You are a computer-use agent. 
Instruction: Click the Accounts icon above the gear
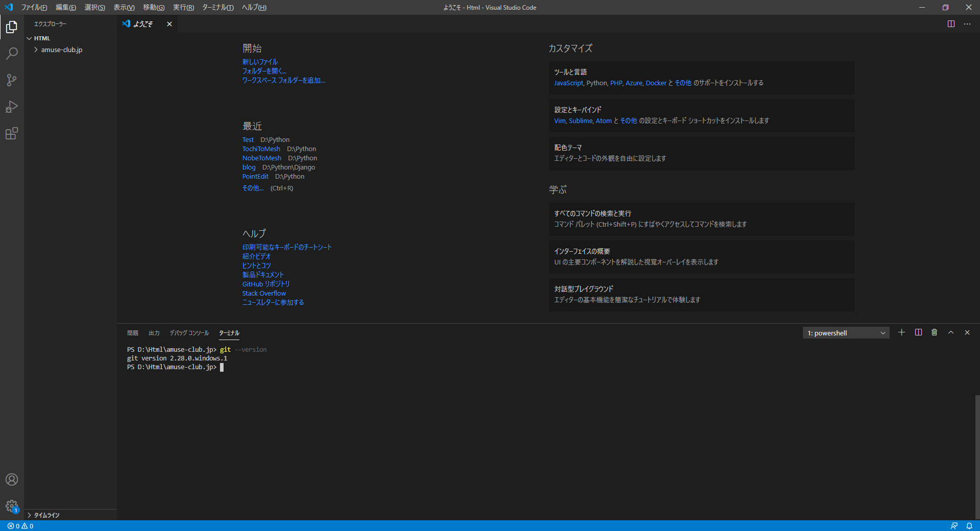click(11, 479)
